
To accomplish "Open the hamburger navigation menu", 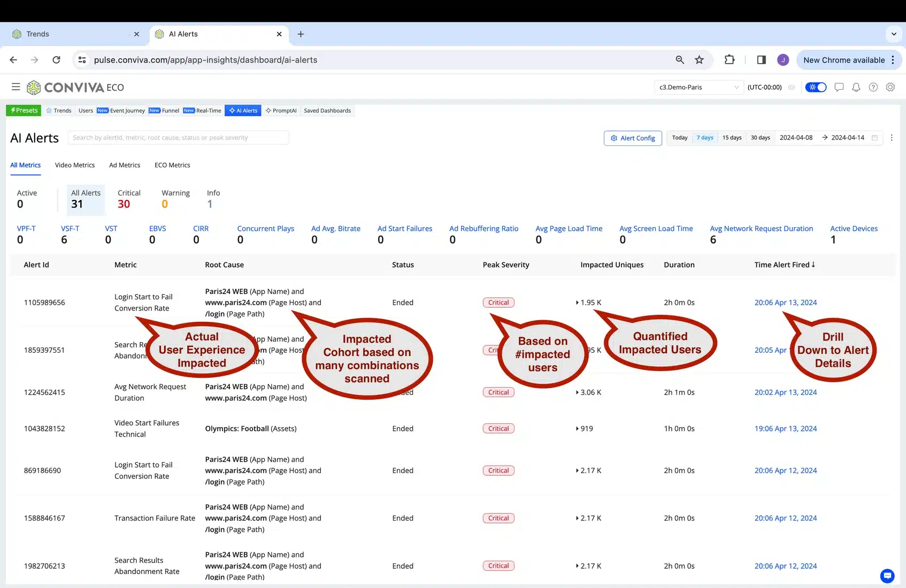I will click(x=16, y=87).
